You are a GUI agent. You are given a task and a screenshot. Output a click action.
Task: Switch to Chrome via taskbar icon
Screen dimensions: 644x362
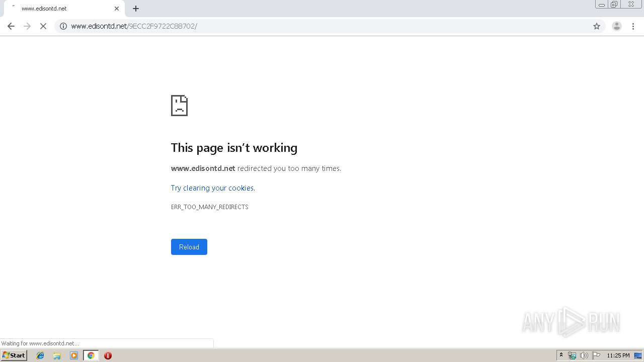91,355
